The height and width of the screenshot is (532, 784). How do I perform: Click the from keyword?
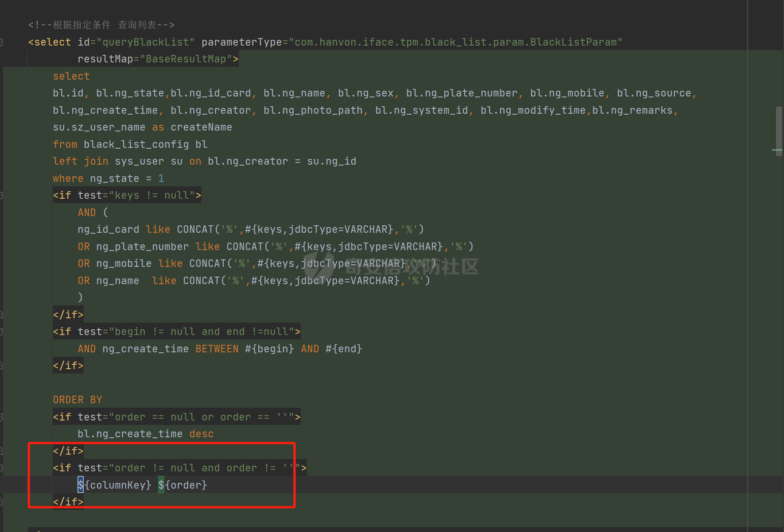(65, 144)
